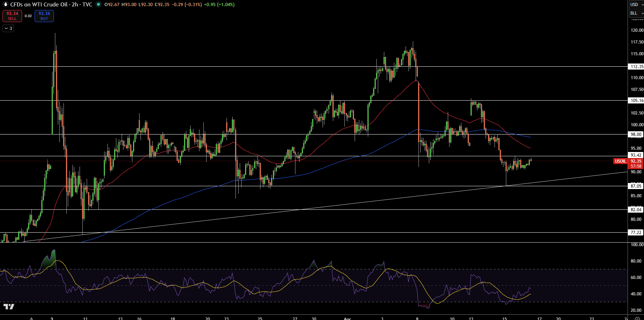
Task: Expand the collapsed indicator legend showing 3
Action: click(8, 29)
